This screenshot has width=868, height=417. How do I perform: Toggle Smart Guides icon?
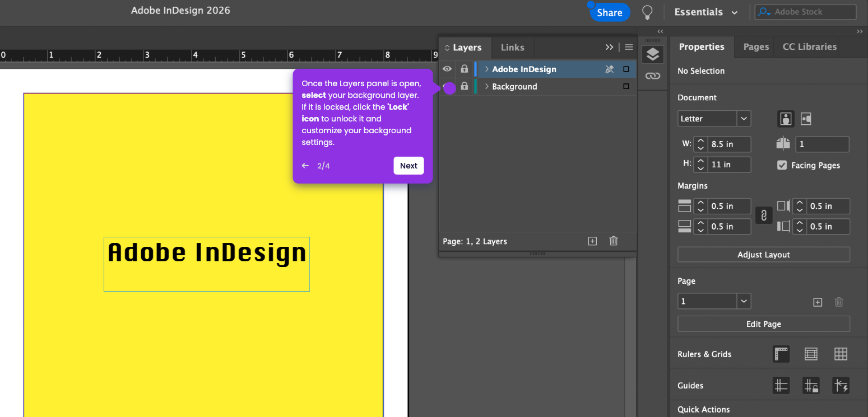click(841, 386)
